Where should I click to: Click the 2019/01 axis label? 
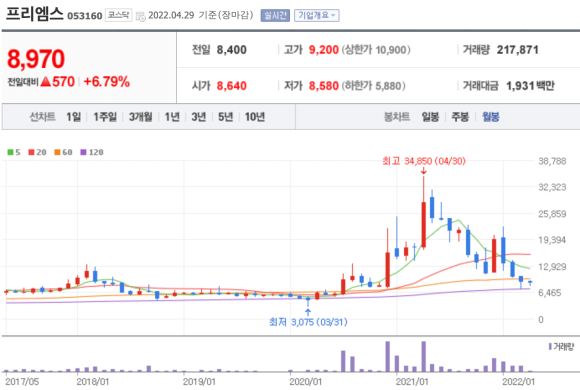[199, 381]
